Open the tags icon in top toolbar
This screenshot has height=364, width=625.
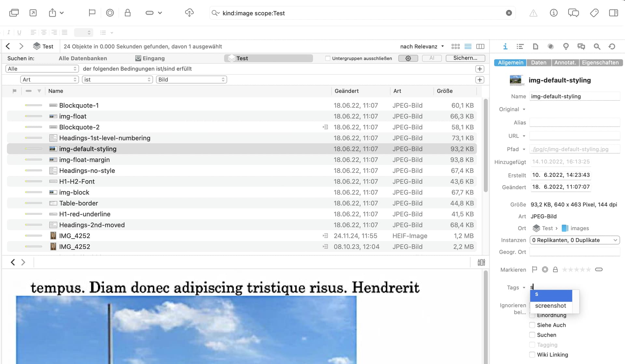click(x=594, y=13)
